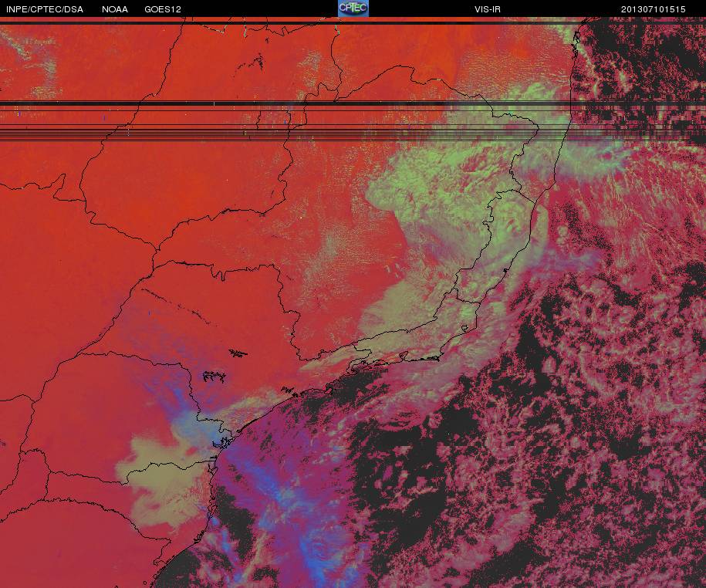Image resolution: width=706 pixels, height=588 pixels.
Task: Click the NOAA label in header
Action: [x=115, y=9]
